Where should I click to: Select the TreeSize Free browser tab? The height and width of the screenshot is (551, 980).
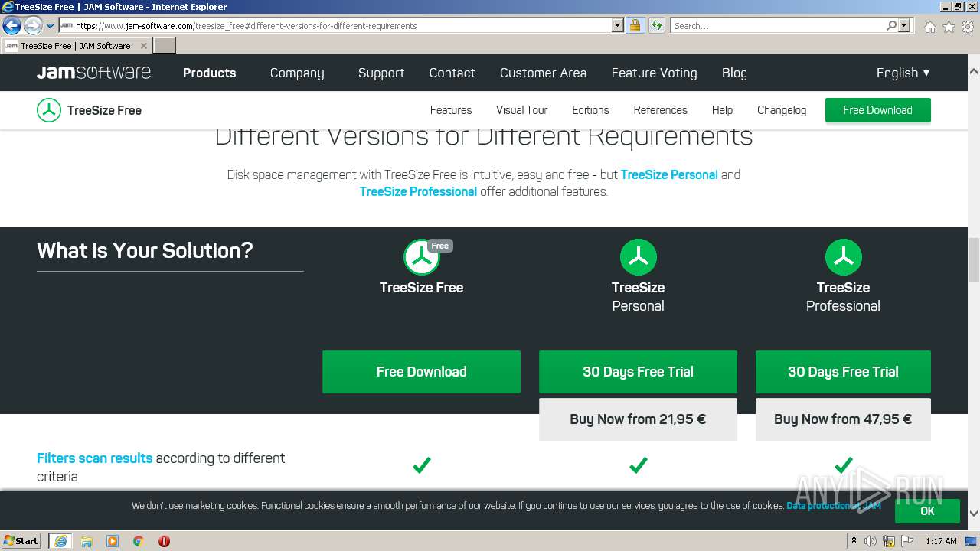76,46
